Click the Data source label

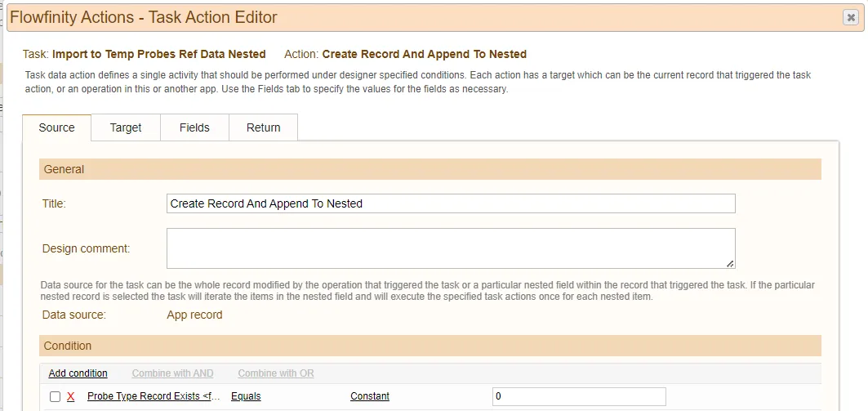73,315
